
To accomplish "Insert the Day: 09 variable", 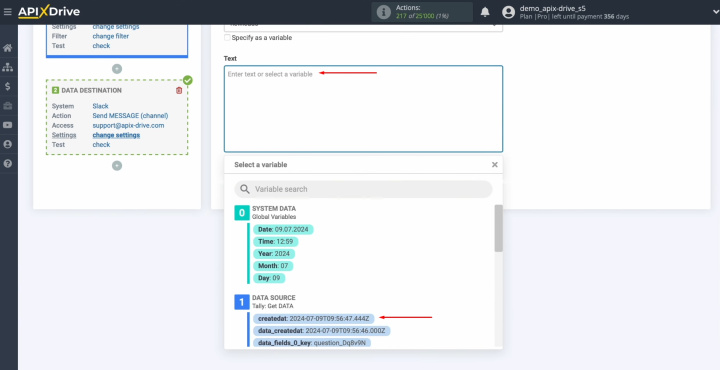I will 269,278.
